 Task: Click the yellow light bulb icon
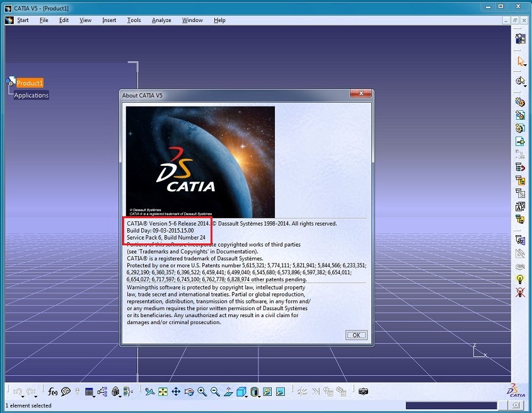521,279
